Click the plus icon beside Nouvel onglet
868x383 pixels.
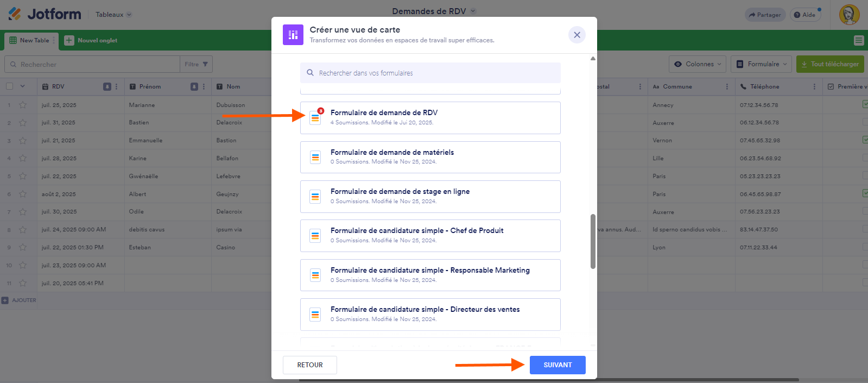69,40
